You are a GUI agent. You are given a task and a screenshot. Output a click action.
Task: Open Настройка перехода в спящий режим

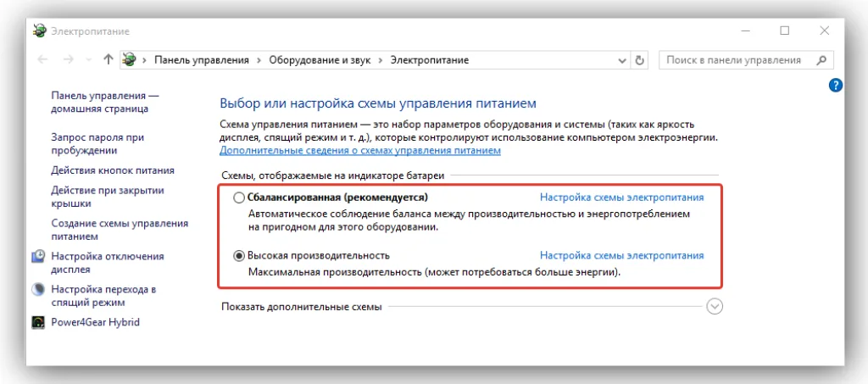[103, 296]
